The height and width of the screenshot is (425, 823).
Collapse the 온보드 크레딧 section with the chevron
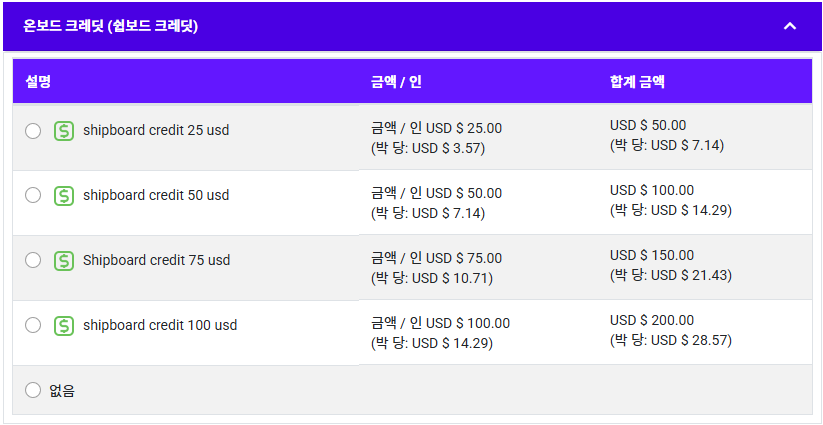[x=790, y=26]
